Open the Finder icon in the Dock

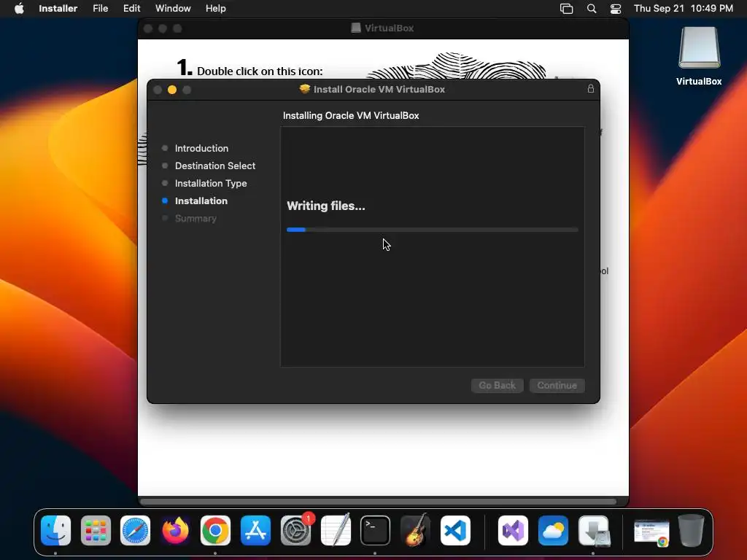(55, 530)
